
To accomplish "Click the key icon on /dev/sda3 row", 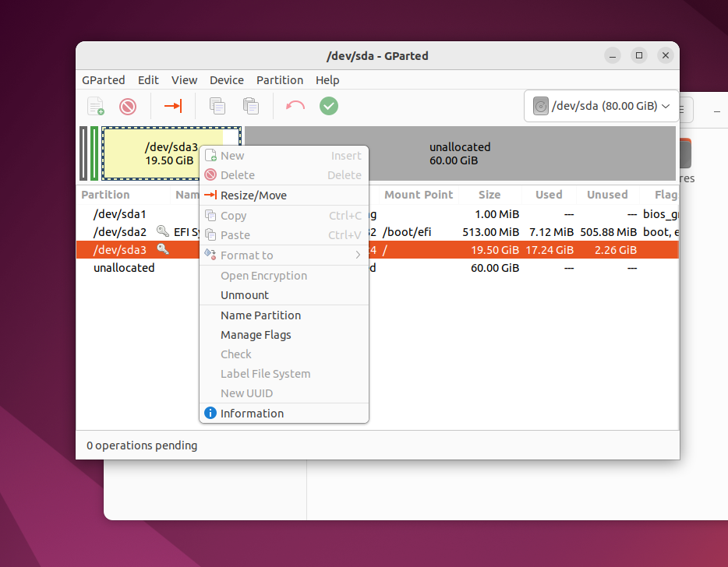I will click(162, 248).
